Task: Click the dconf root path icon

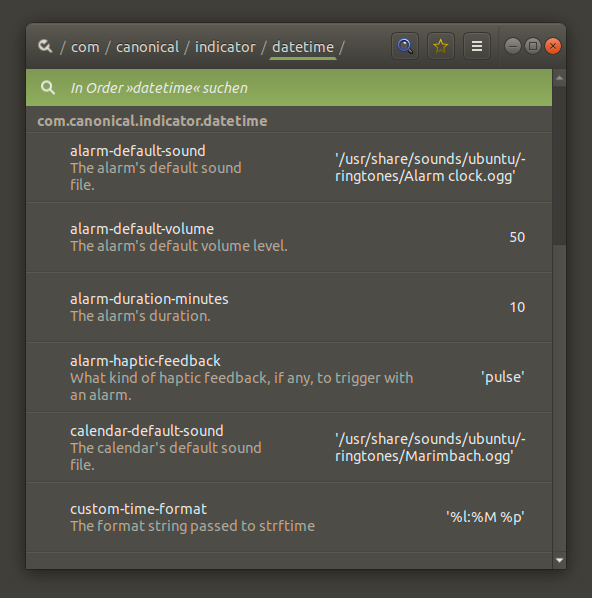Action: (x=45, y=47)
